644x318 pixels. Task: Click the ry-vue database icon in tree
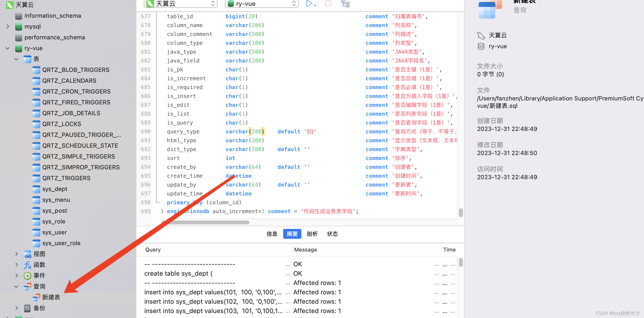click(18, 48)
